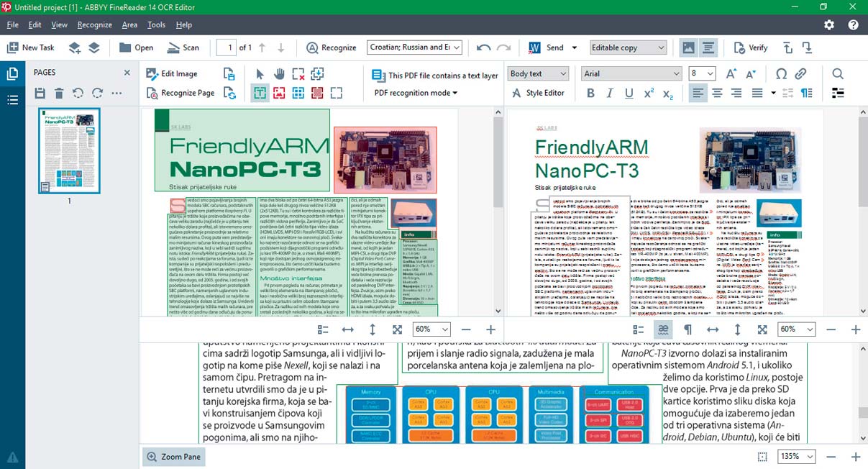
Task: Go to the previous page arrow
Action: tap(262, 47)
